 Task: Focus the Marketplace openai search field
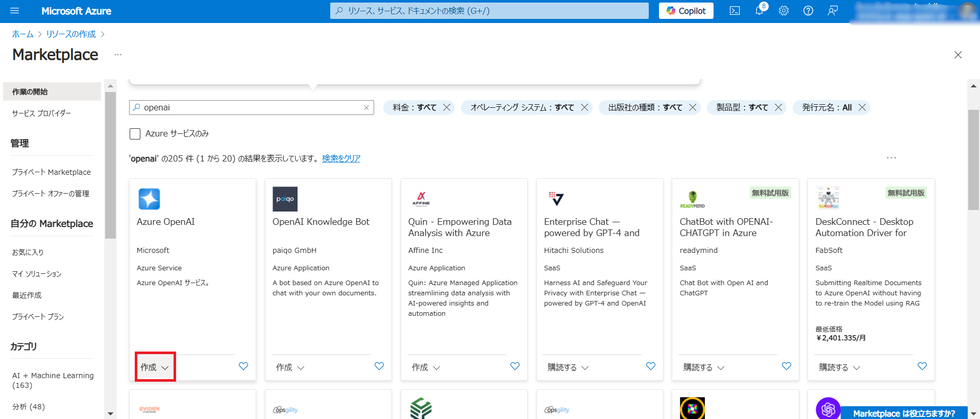point(251,108)
